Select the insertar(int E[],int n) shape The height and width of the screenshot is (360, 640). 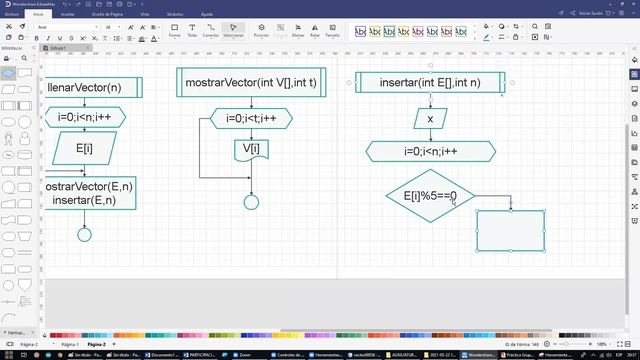coord(430,83)
